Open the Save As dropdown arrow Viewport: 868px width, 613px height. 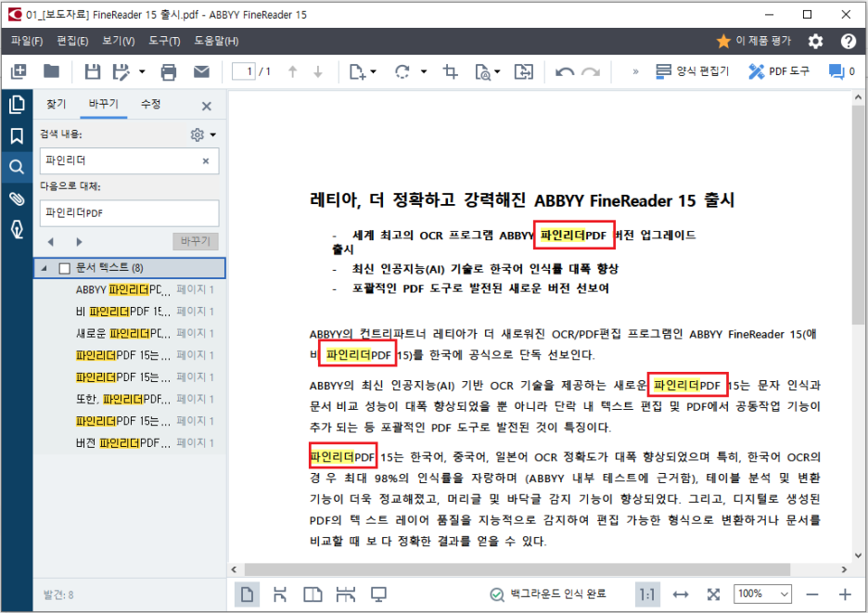coord(142,71)
